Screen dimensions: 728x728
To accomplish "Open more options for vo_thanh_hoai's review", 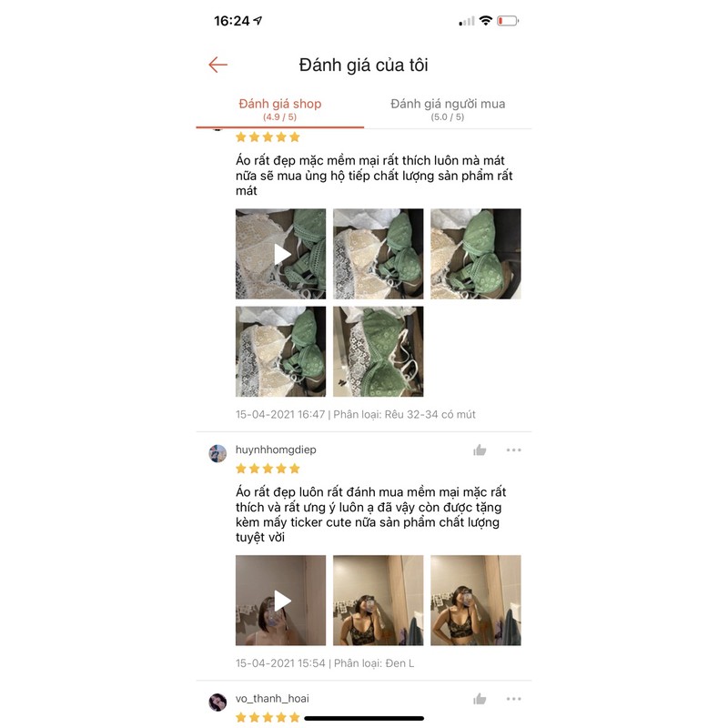I will coord(513,699).
